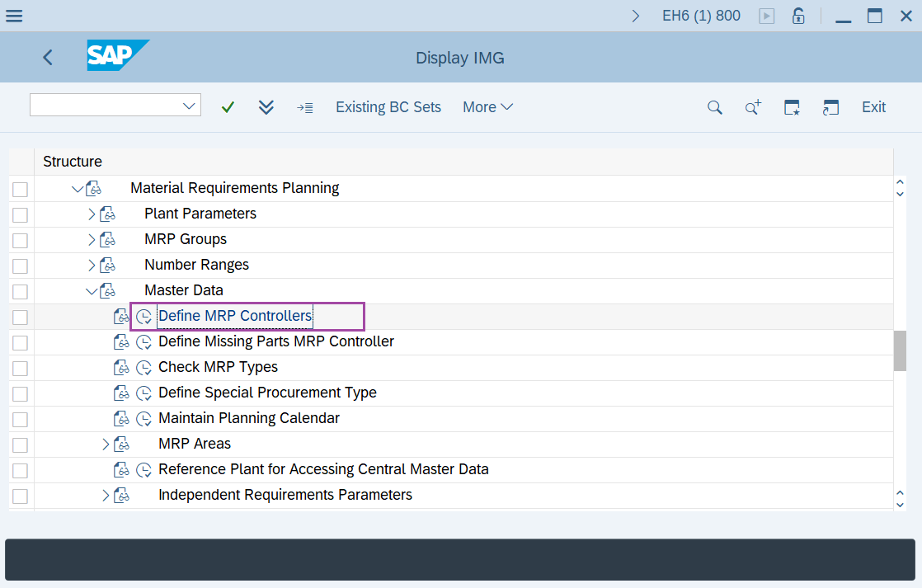Image resolution: width=922 pixels, height=588 pixels.
Task: Open the More dropdown menu
Action: tap(487, 106)
